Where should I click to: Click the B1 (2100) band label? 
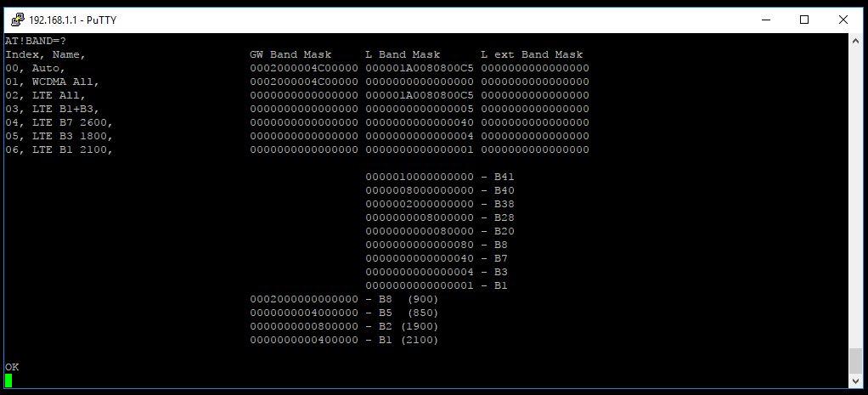click(404, 340)
